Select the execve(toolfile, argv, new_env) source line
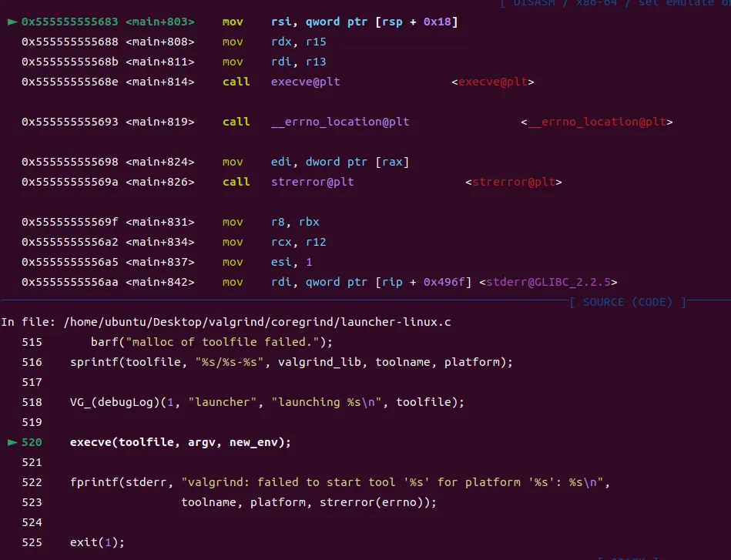 coord(181,442)
